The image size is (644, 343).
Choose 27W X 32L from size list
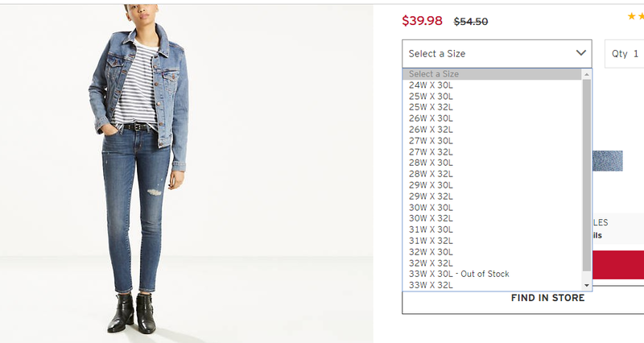point(431,151)
